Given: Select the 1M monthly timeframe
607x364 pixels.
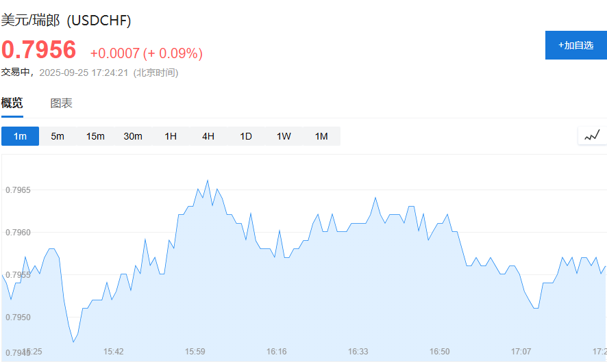Looking at the screenshot, I should [321, 136].
